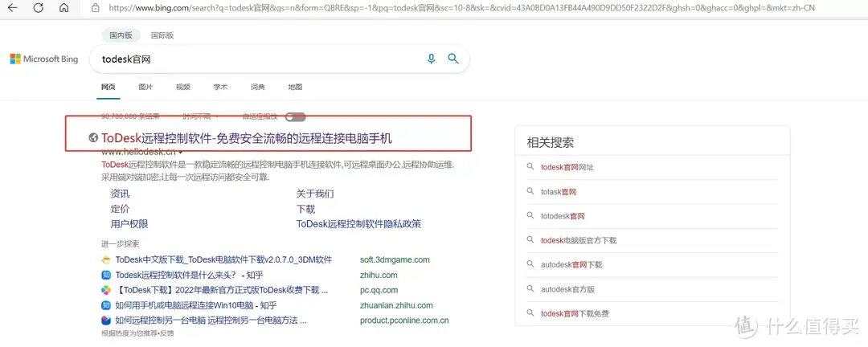The width and height of the screenshot is (868, 347).
Task: Search related term totodesk官网
Action: (x=563, y=216)
